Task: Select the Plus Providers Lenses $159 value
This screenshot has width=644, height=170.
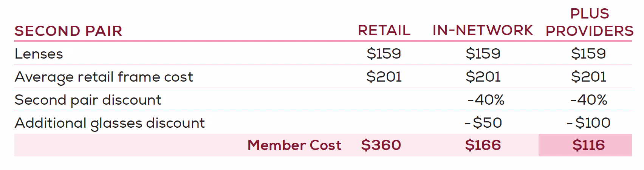Action: click(588, 54)
